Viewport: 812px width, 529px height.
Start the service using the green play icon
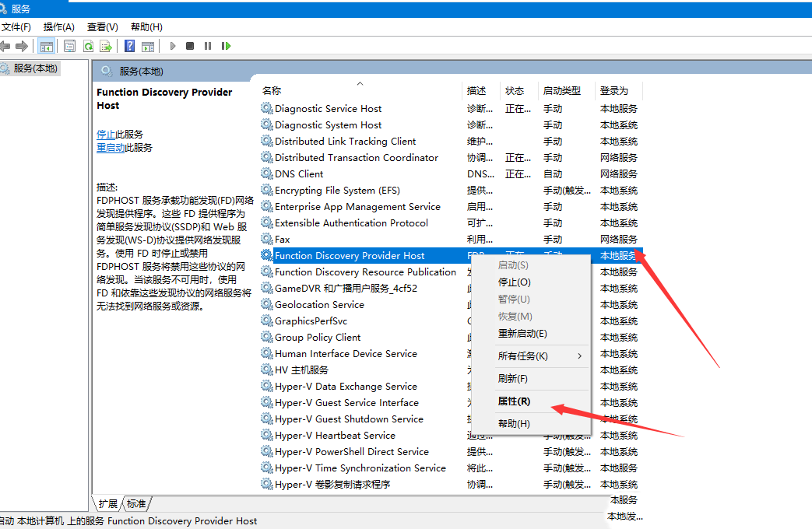tap(172, 46)
